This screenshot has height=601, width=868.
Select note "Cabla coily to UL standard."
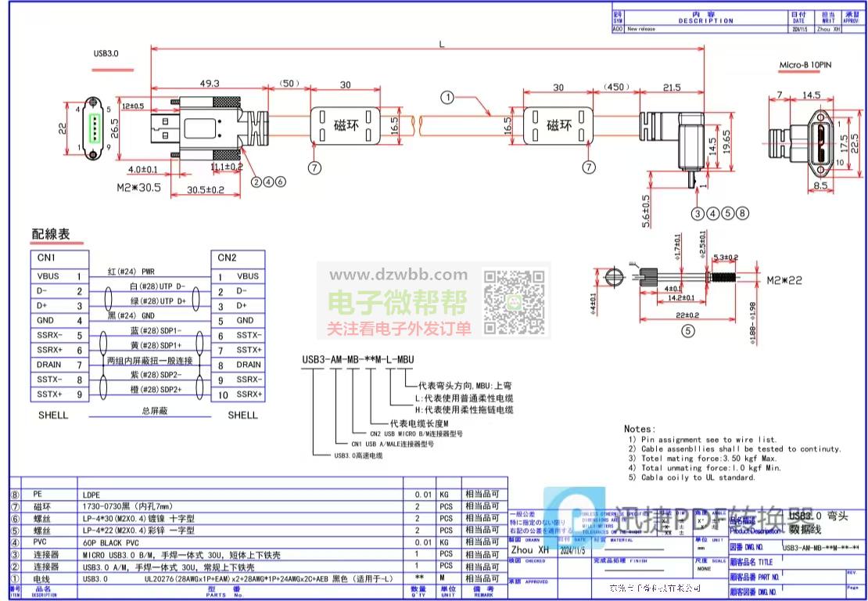click(x=698, y=477)
